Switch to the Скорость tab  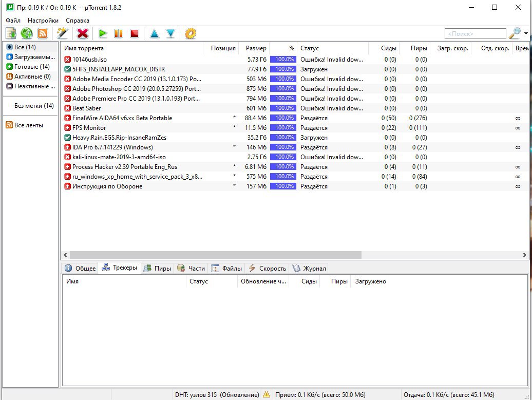pos(268,269)
